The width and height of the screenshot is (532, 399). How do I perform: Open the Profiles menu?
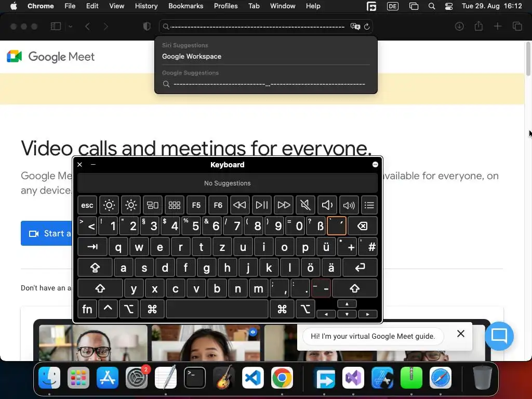click(x=225, y=6)
